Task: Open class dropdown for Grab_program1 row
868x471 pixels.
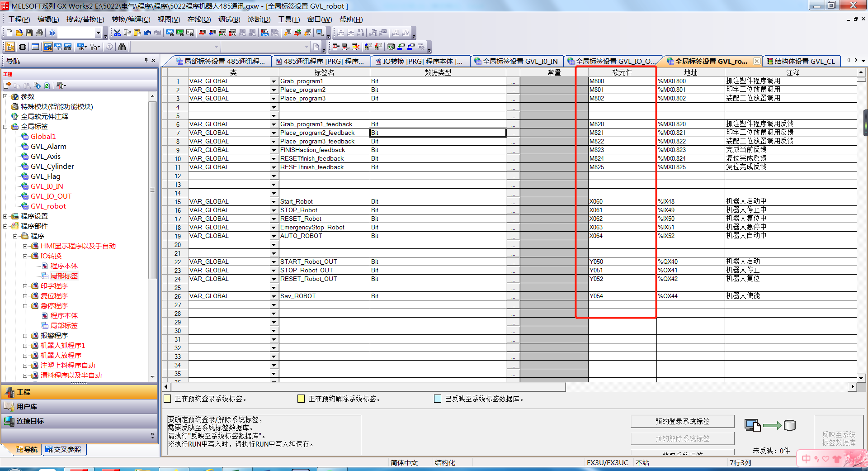Action: [x=274, y=81]
